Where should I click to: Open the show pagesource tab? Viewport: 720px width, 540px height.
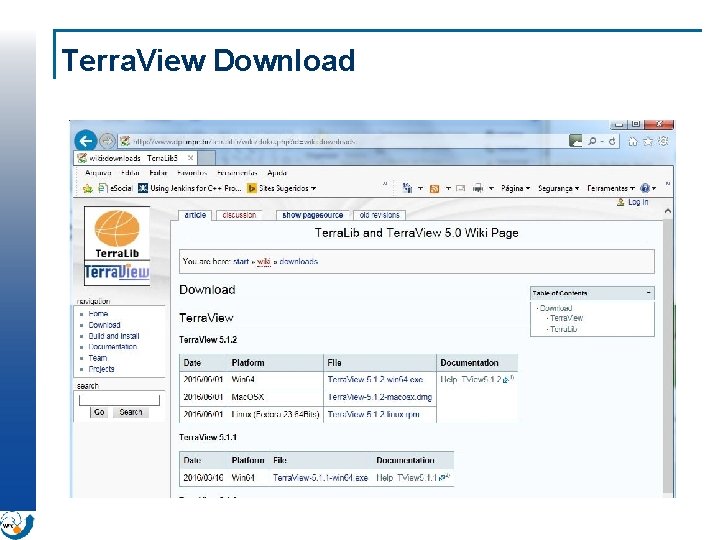[x=313, y=215]
